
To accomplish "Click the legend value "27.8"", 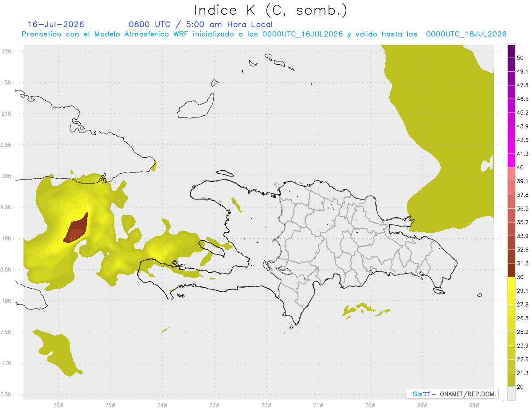I will [523, 305].
